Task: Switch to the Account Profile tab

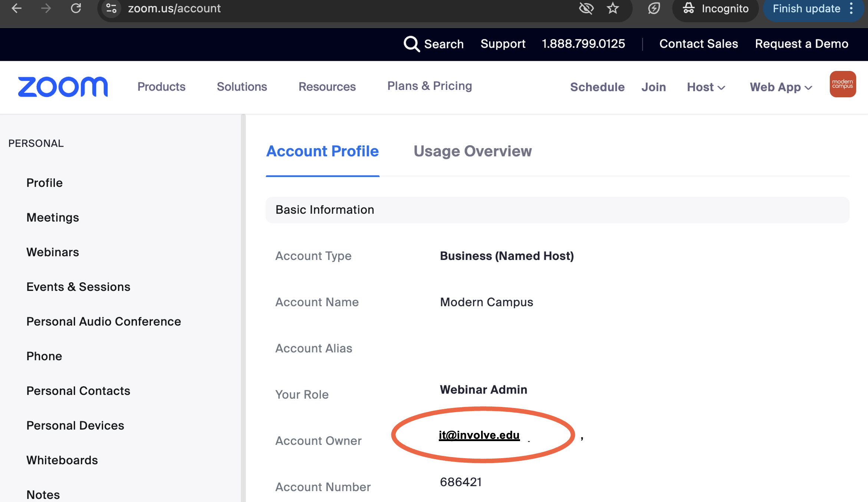Action: pyautogui.click(x=322, y=151)
